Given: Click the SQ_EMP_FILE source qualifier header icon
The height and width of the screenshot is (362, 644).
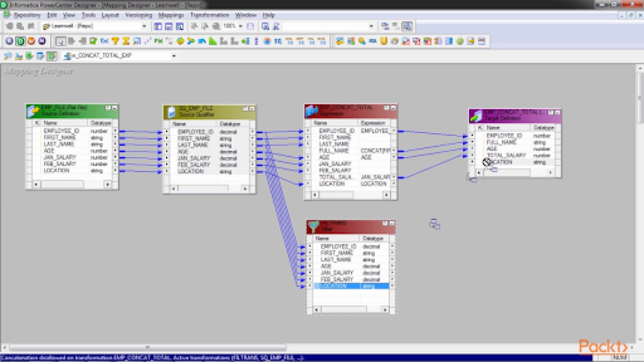Looking at the screenshot, I should [171, 111].
